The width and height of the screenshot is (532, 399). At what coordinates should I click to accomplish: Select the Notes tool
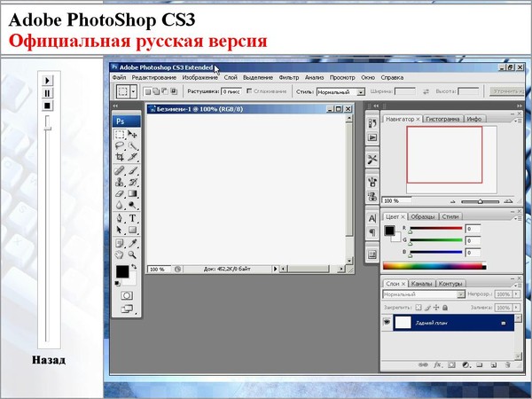(x=120, y=243)
